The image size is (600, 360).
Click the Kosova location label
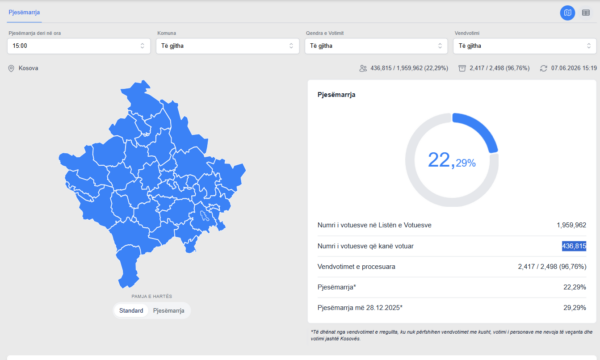point(28,68)
